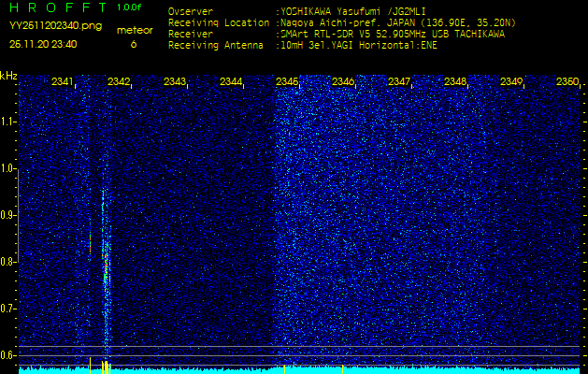The image size is (588, 374).
Task: Click the 0.9 frequency axis label
Action: [x=8, y=215]
